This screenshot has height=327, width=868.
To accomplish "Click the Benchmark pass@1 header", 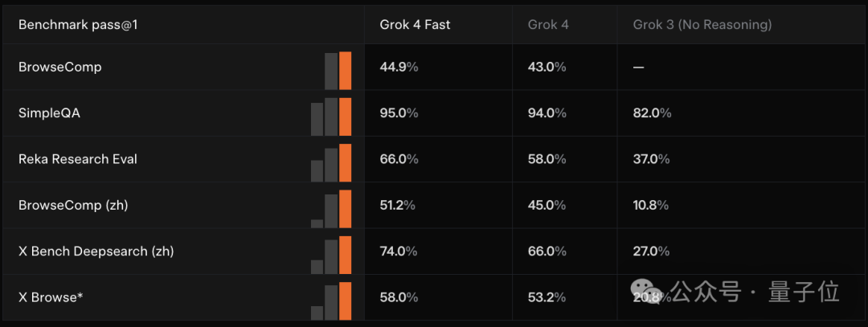I will click(78, 25).
